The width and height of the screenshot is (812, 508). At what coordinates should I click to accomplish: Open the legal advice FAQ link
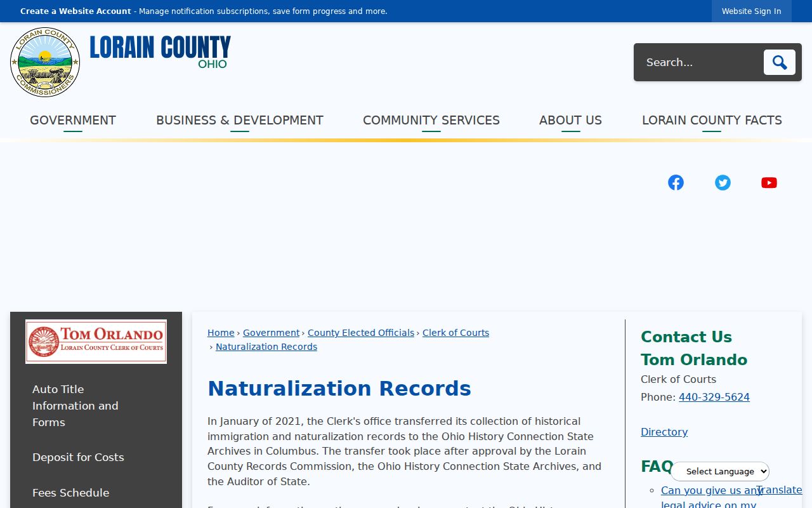click(x=711, y=498)
